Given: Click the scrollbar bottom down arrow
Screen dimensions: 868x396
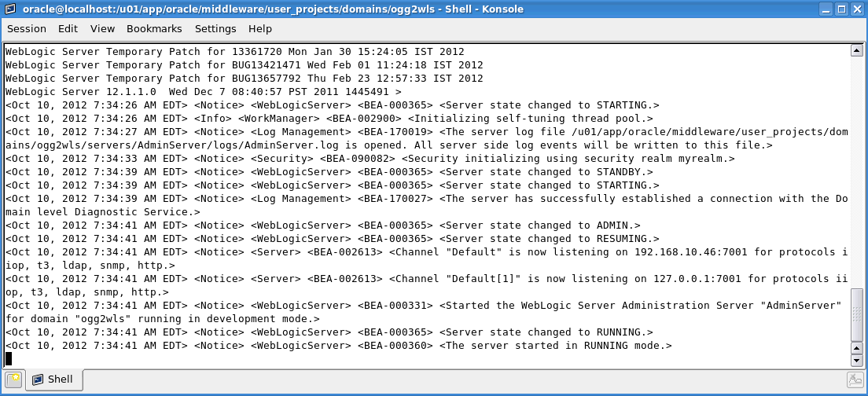Looking at the screenshot, I should coord(857,361).
